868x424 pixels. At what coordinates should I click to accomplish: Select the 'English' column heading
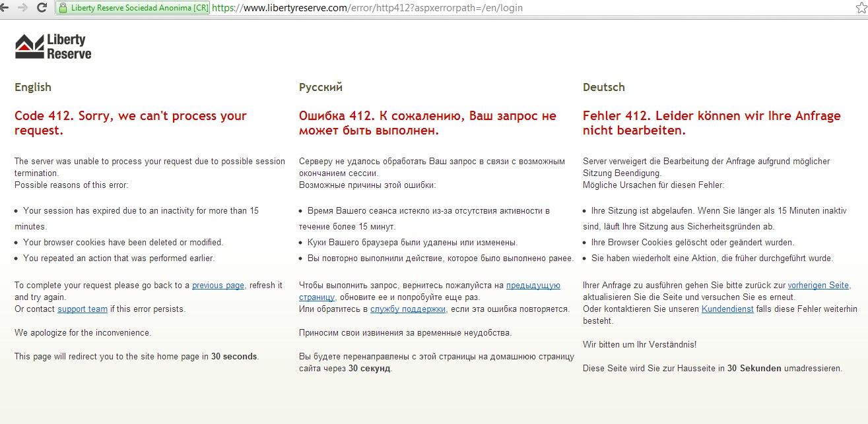(33, 87)
